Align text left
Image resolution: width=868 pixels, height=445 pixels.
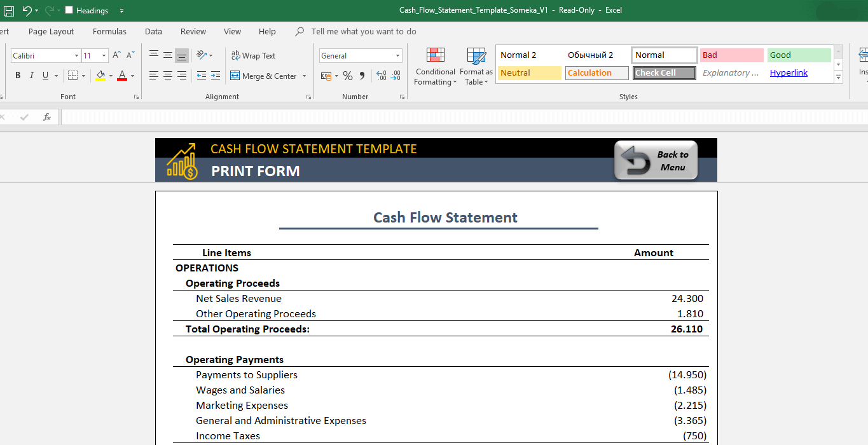click(154, 76)
